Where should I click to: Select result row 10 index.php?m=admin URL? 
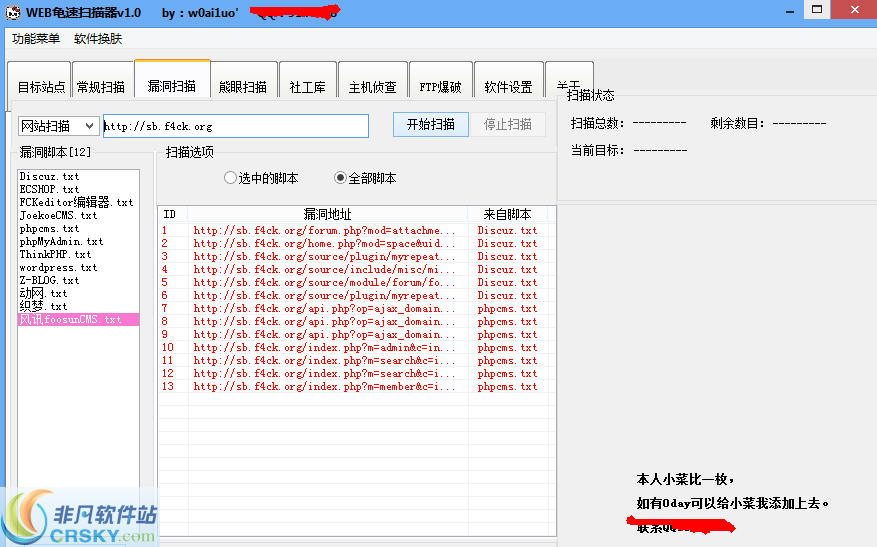324,347
